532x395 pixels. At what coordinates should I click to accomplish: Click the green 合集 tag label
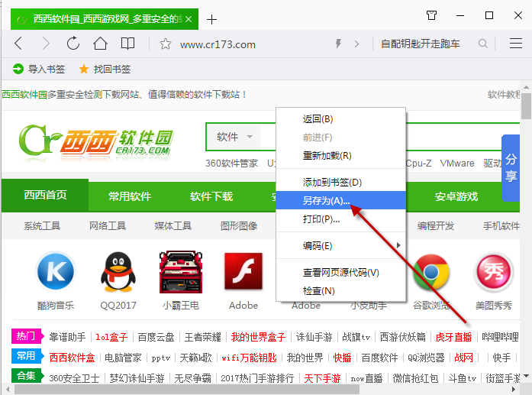click(x=27, y=375)
